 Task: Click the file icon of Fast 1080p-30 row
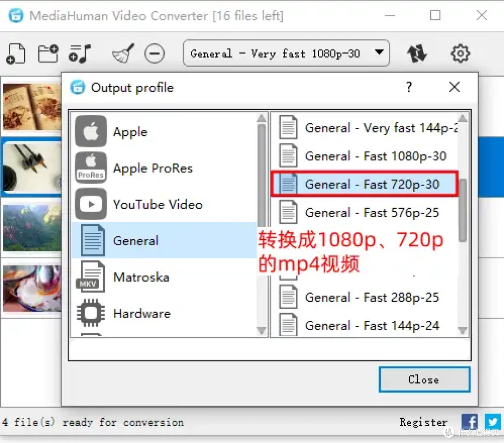click(288, 156)
